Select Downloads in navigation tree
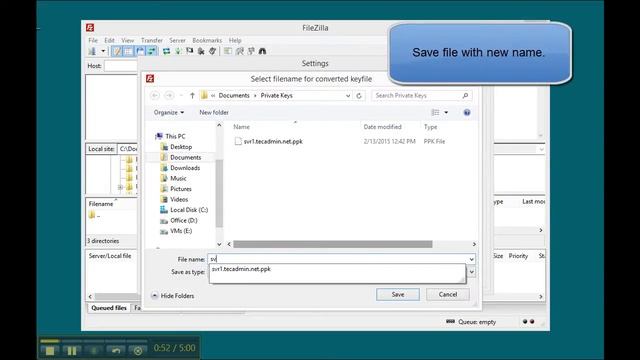Viewport: 640px width, 360px height. click(x=185, y=168)
